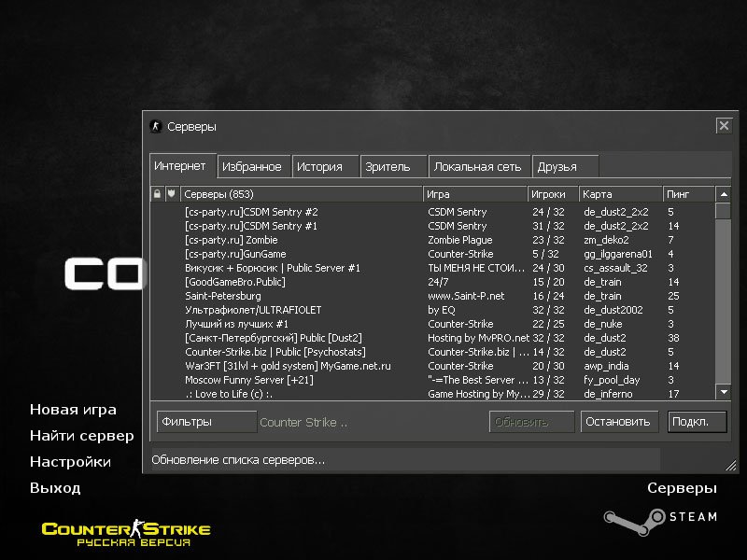Click map cell zm_deko2

tap(606, 240)
